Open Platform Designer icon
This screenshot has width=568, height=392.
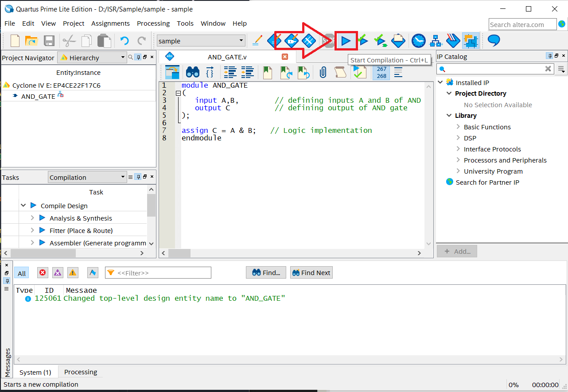470,41
